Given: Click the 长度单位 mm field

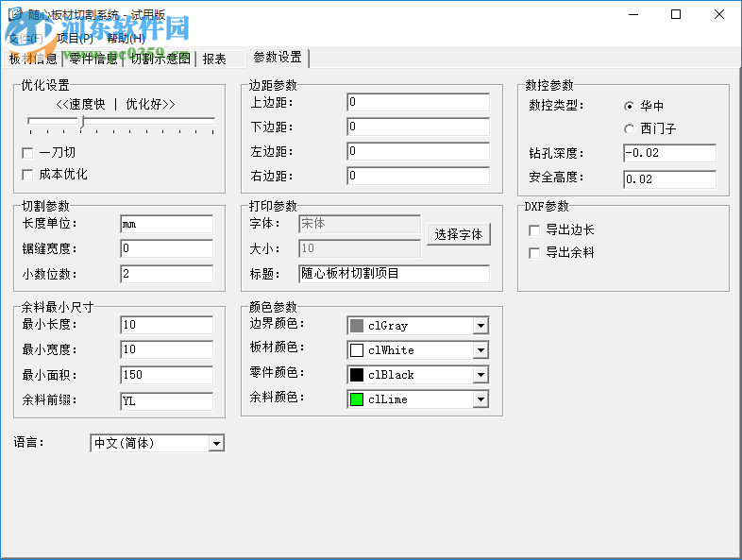Looking at the screenshot, I should [x=166, y=225].
